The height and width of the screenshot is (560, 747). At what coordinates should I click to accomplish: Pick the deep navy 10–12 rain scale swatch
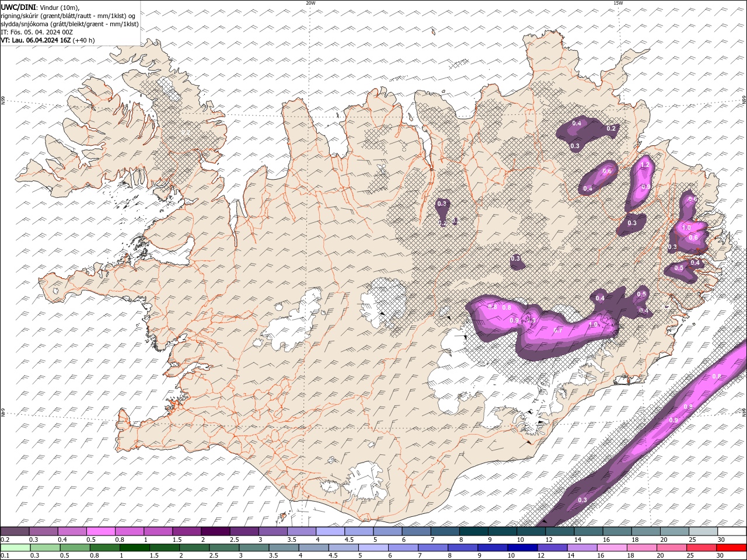click(x=523, y=548)
